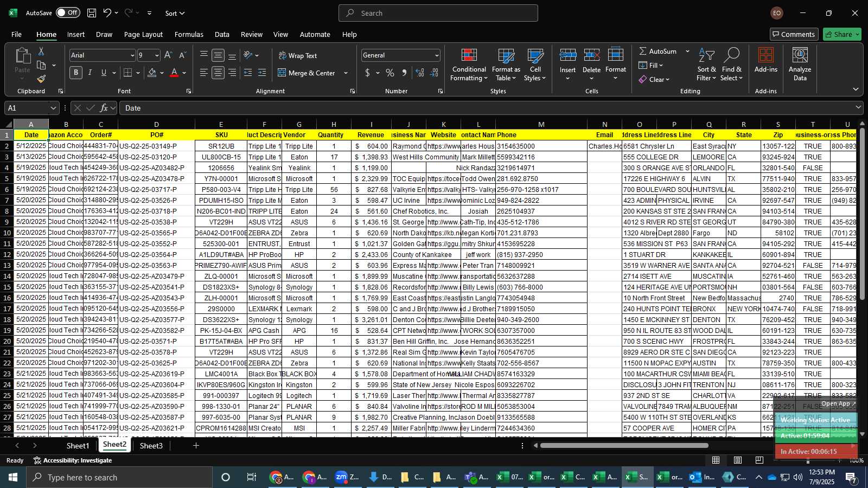Open Find & Select menu
868x488 pixels.
click(731, 65)
